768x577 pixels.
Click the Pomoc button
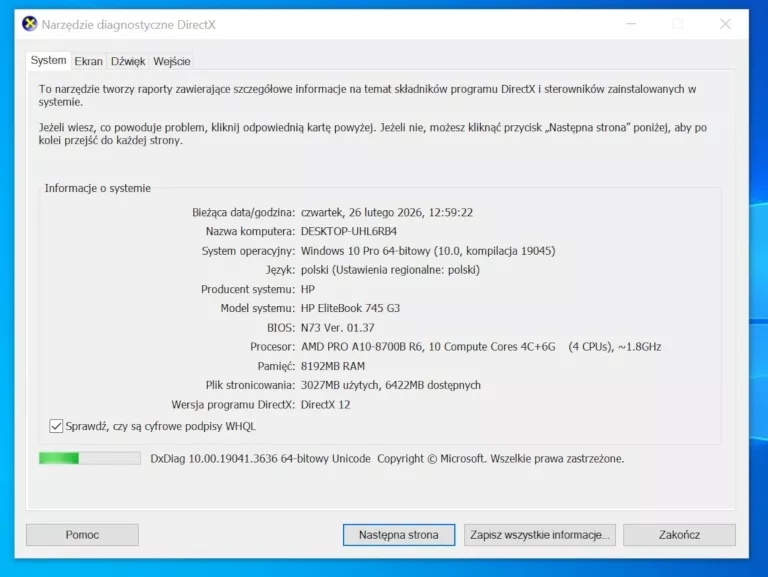click(82, 535)
